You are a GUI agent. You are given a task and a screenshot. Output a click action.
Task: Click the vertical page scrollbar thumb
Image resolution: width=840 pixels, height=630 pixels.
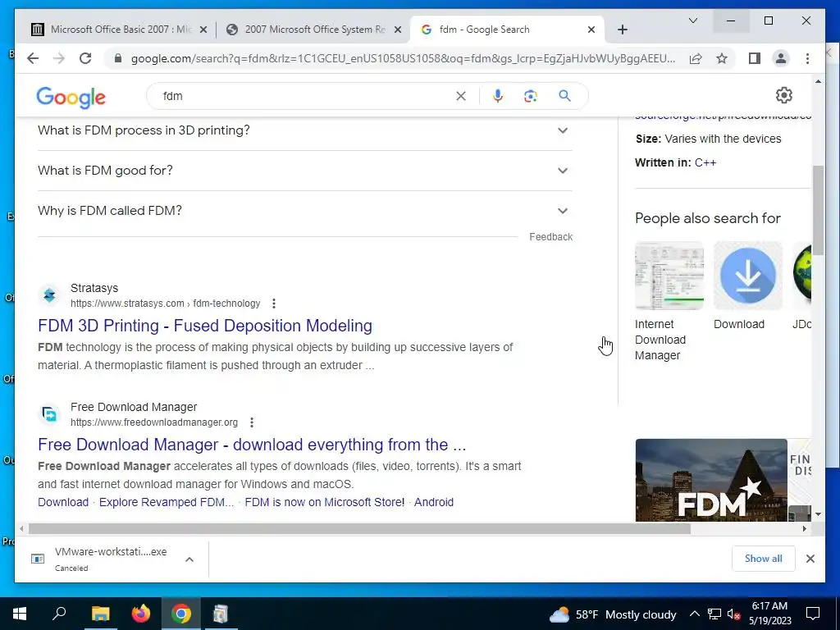point(818,210)
